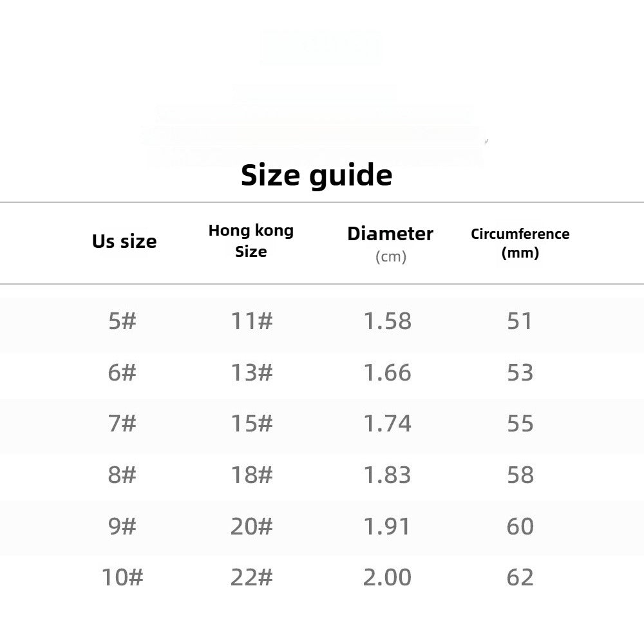Click the 1.83 diameter value
The width and height of the screenshot is (644, 644).
[x=388, y=475]
